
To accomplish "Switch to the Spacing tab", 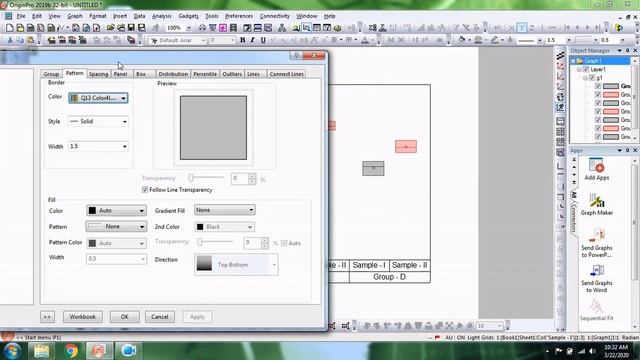I will tap(98, 74).
